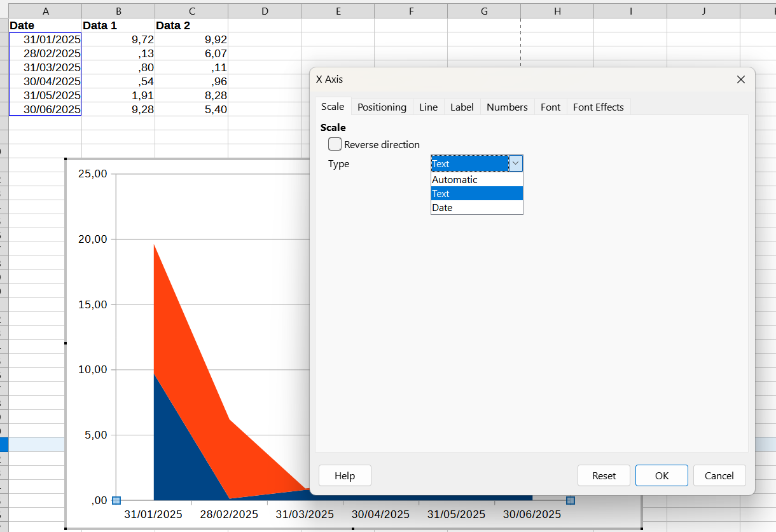Enable the Reverse direction checkbox
Image resolution: width=776 pixels, height=532 pixels.
point(335,144)
